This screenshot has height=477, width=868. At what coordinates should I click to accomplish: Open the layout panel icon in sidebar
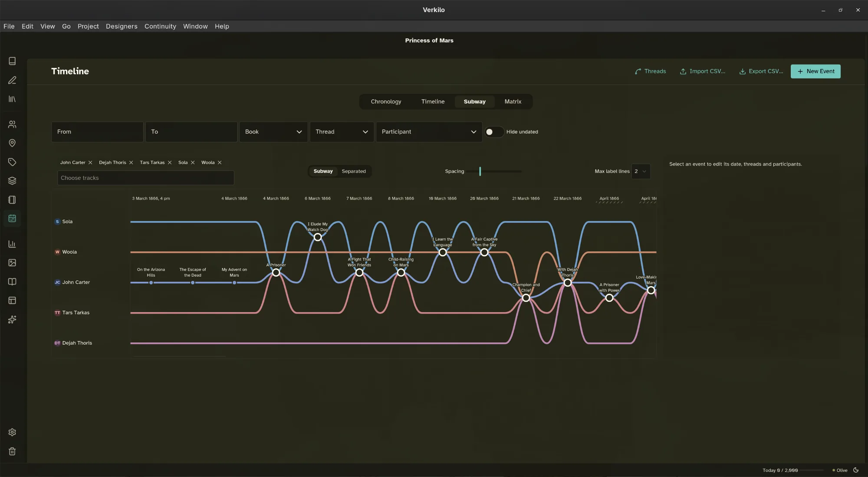tap(12, 301)
